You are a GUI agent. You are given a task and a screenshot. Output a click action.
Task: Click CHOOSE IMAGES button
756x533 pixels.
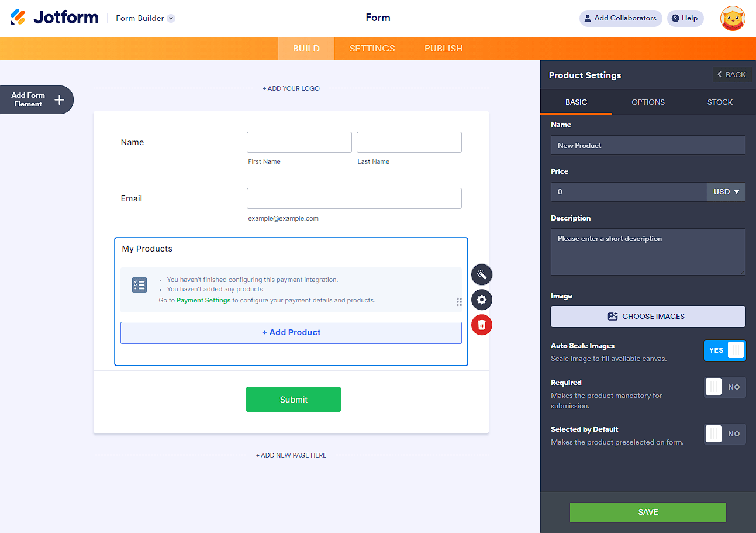648,317
